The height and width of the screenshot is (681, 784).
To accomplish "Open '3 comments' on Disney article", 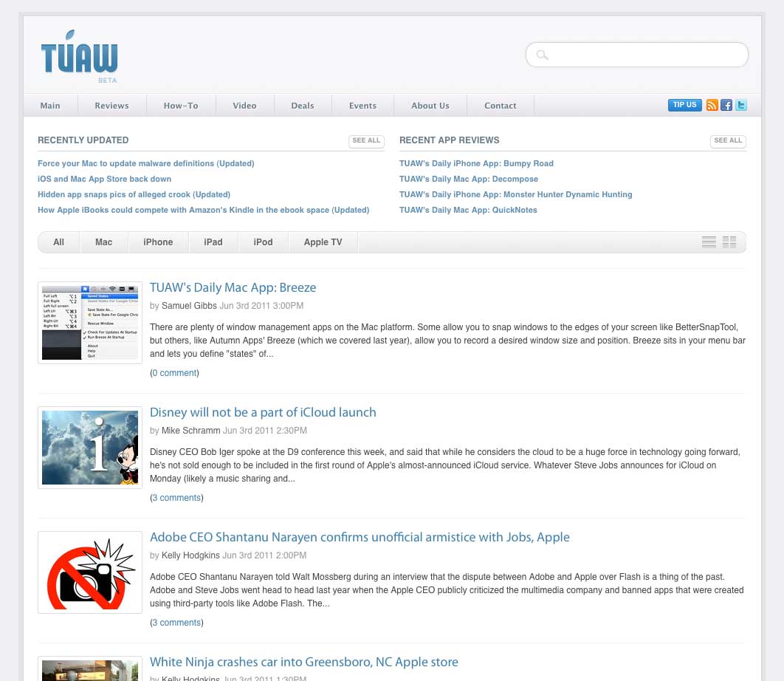I will click(176, 498).
